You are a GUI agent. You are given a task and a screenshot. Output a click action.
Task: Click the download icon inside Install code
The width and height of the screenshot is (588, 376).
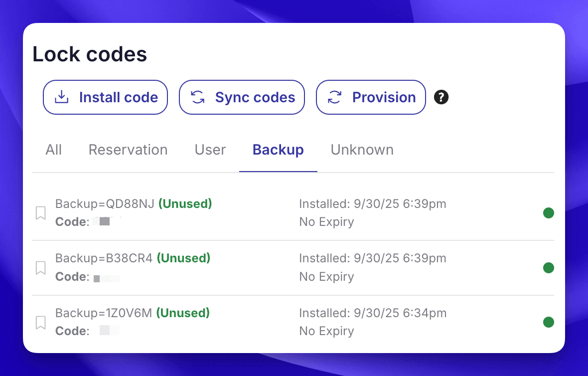click(61, 97)
